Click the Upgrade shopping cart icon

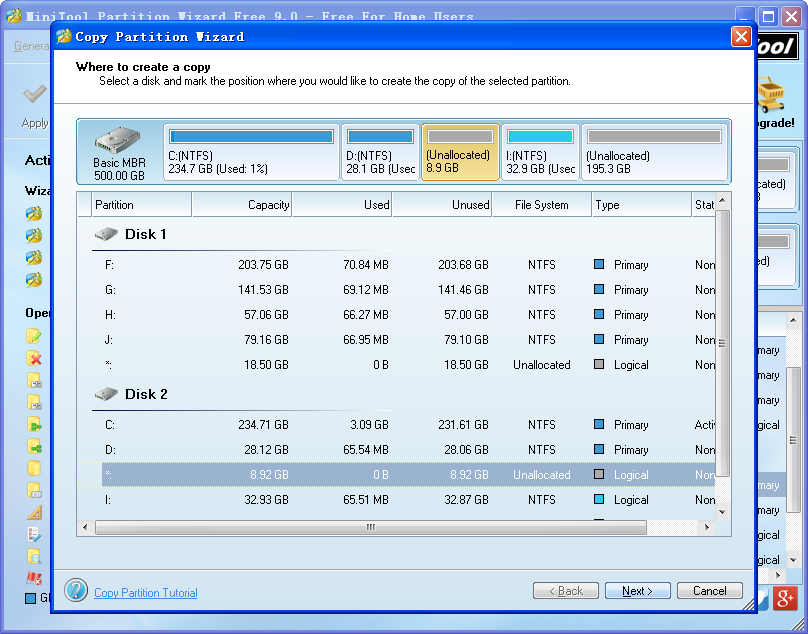[x=771, y=94]
